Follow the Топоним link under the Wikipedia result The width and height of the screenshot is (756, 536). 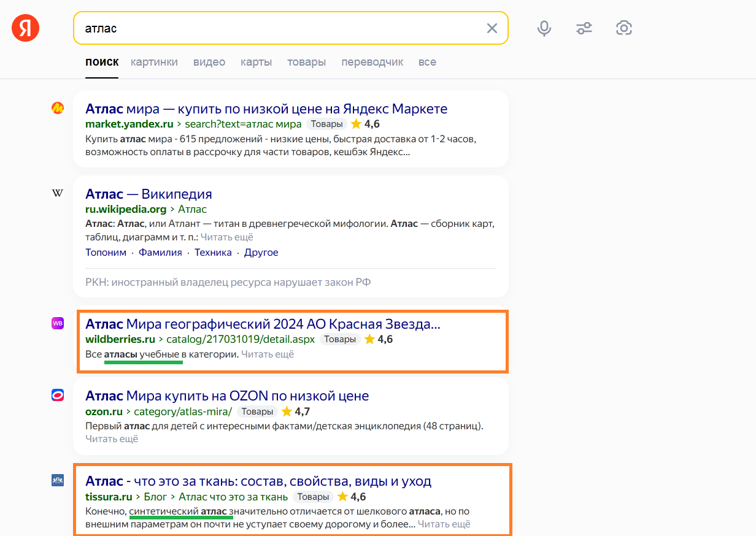coord(106,252)
